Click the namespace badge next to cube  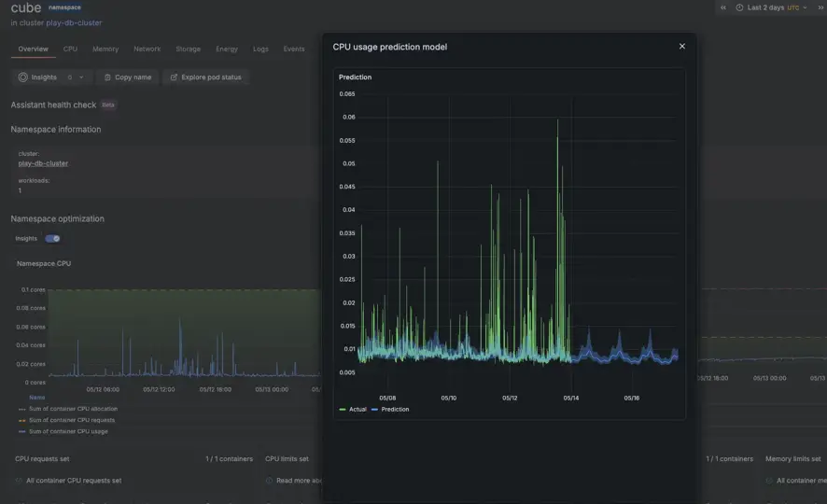pos(65,7)
